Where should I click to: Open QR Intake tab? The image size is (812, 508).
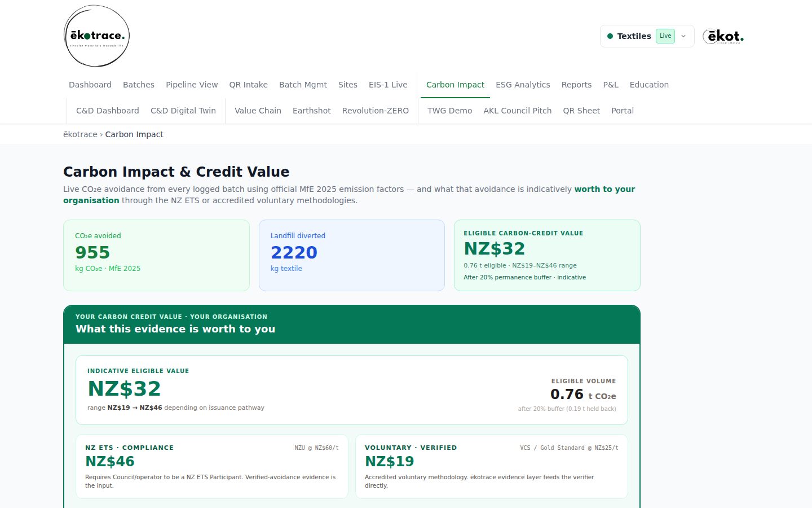(248, 85)
